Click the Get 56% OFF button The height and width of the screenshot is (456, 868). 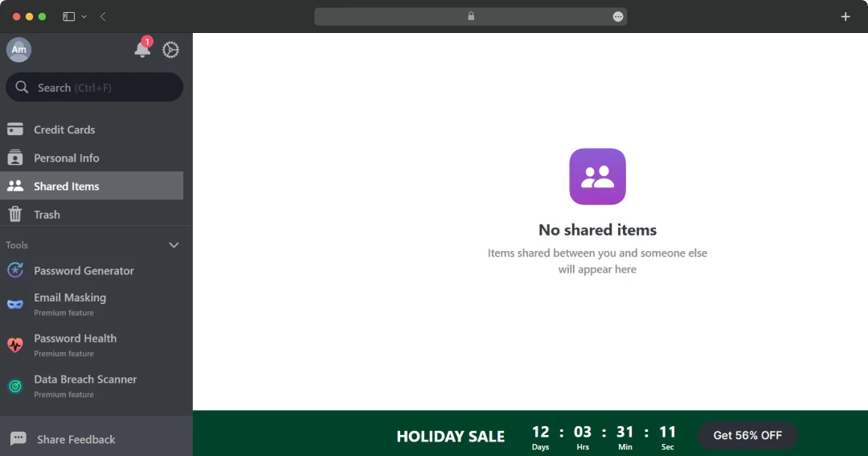coord(747,436)
